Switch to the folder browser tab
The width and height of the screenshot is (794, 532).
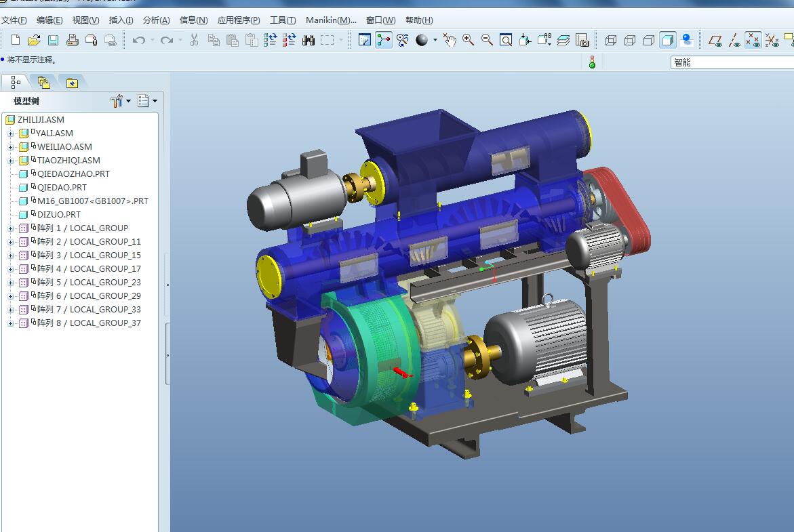pos(43,82)
